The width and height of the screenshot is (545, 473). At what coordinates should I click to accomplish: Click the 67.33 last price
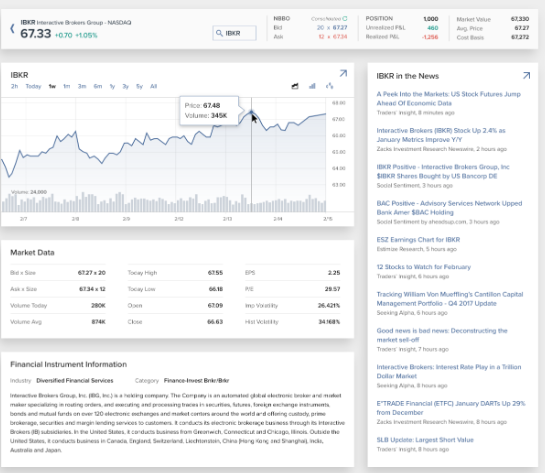(35, 34)
